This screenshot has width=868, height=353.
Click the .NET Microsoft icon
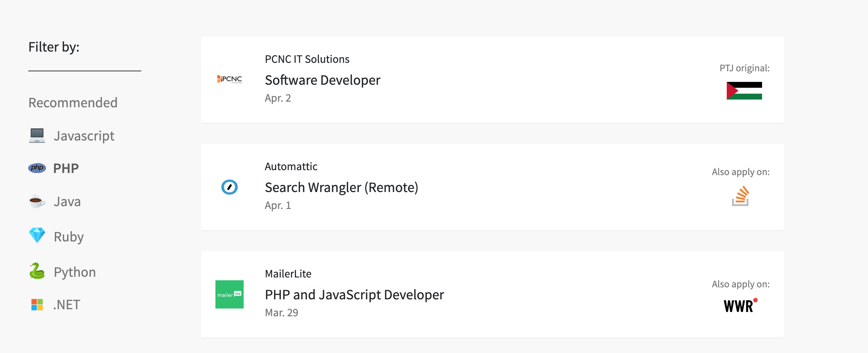coord(37,304)
